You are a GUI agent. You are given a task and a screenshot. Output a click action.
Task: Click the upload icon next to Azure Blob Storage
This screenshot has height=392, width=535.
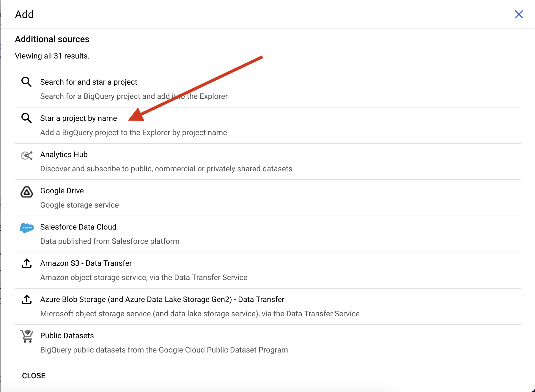(x=27, y=299)
